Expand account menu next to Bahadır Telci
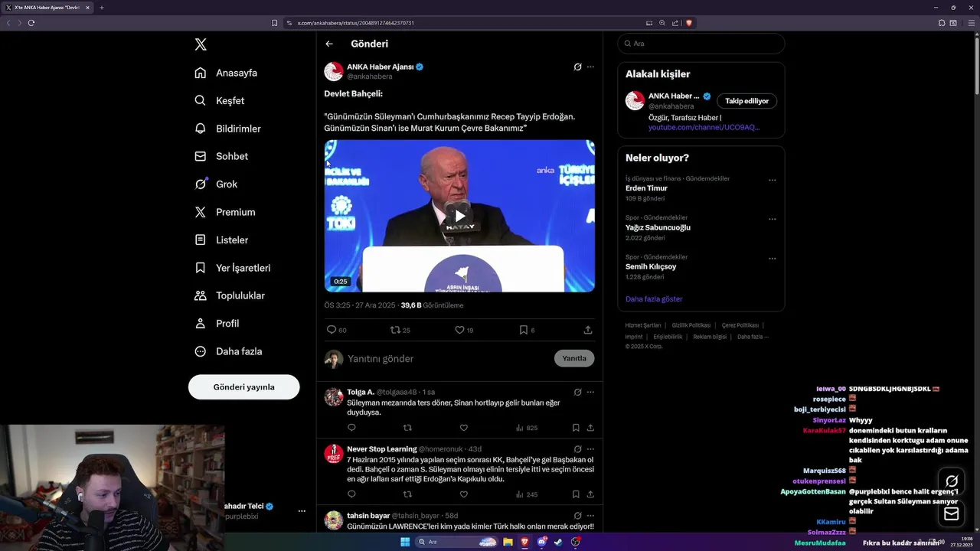980x551 pixels. pyautogui.click(x=302, y=511)
